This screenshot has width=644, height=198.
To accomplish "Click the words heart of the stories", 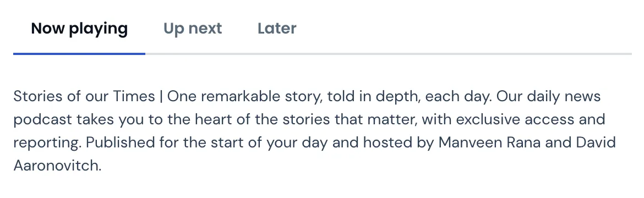I will coord(262,119).
